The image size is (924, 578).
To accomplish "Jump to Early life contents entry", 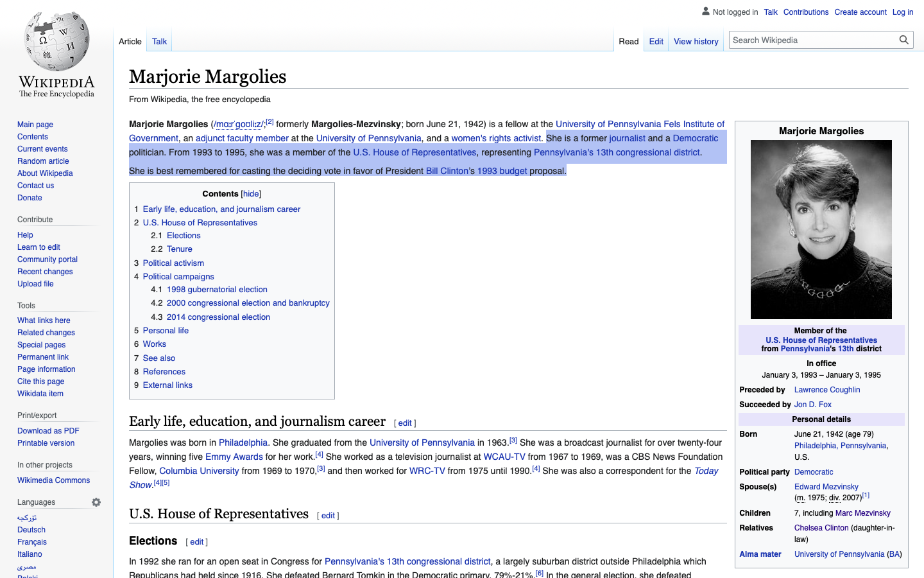I will pos(218,209).
